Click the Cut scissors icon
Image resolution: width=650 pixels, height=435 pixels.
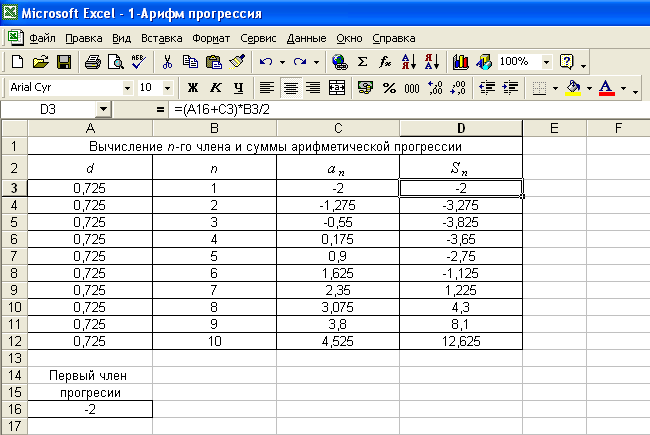(x=167, y=62)
